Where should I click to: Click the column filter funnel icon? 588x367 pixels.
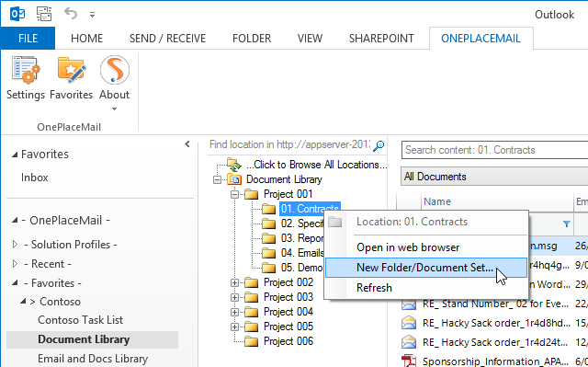tap(567, 224)
